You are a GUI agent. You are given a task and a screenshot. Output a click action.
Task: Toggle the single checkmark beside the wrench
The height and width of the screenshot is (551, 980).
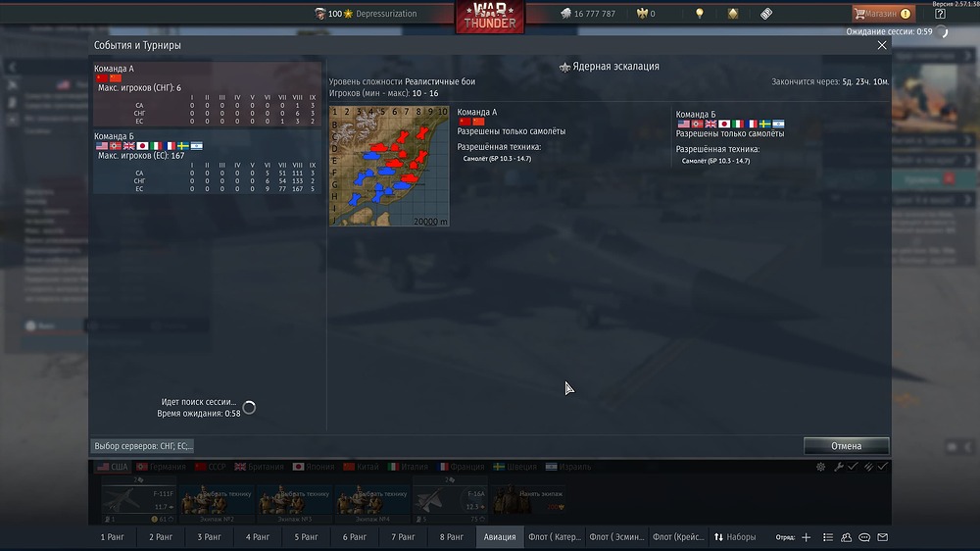click(x=853, y=467)
